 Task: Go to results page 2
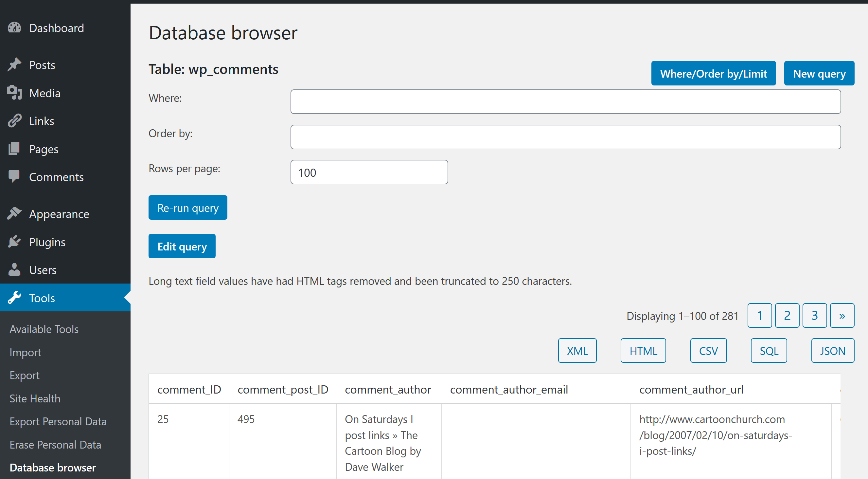[x=787, y=316]
